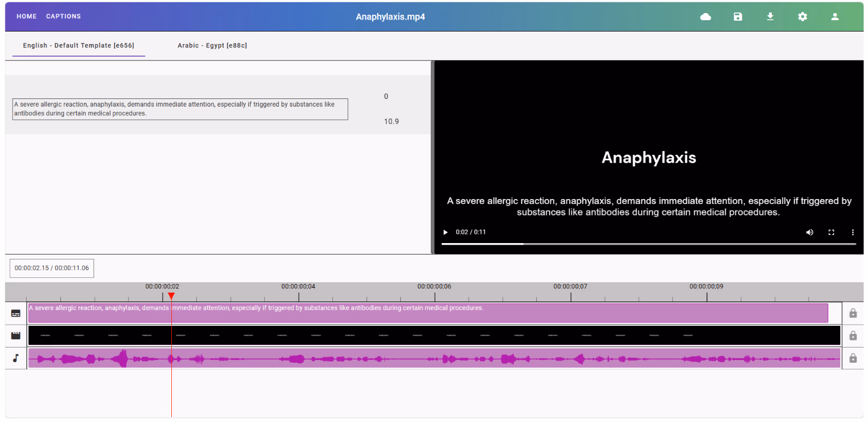Open settings gear icon
868x422 pixels.
(x=803, y=17)
